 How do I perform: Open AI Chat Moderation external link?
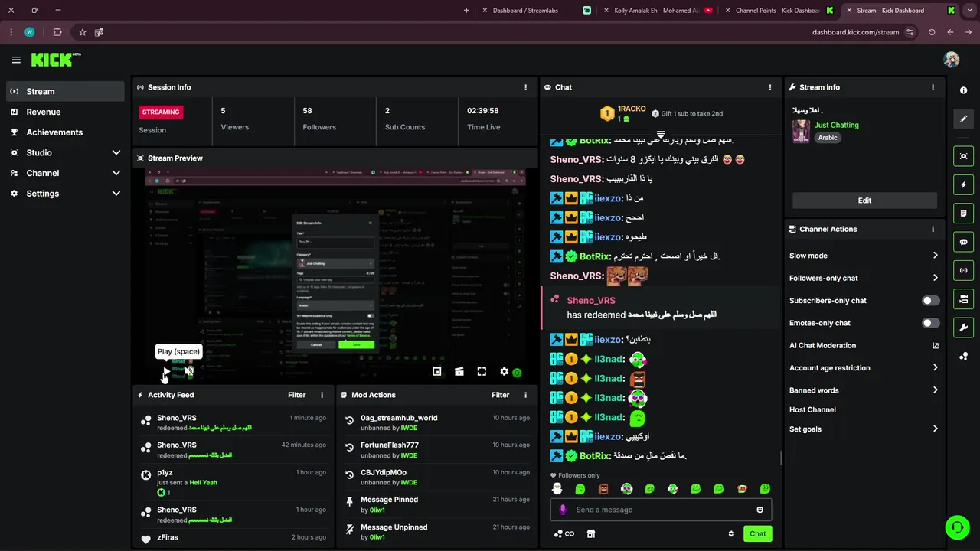[x=935, y=346]
